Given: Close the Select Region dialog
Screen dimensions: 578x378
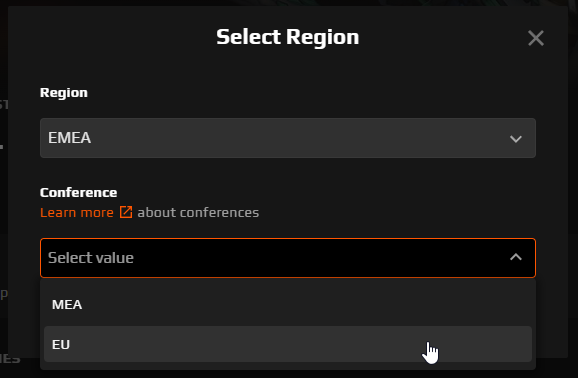Looking at the screenshot, I should pyautogui.click(x=536, y=38).
